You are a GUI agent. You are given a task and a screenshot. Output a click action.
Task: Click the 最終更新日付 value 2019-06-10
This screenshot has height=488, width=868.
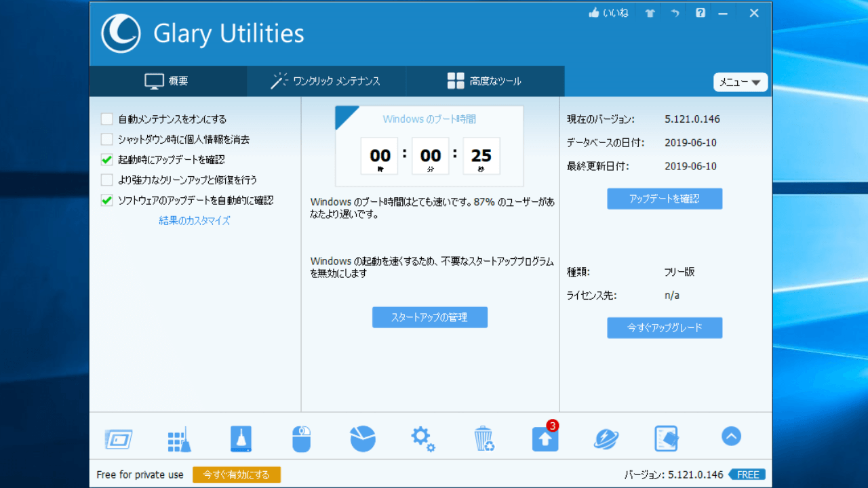pos(690,166)
